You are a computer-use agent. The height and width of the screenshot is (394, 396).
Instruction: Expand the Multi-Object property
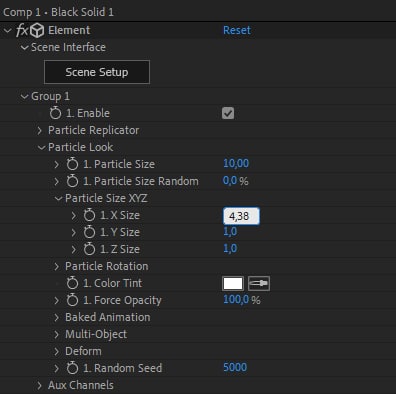pos(57,335)
